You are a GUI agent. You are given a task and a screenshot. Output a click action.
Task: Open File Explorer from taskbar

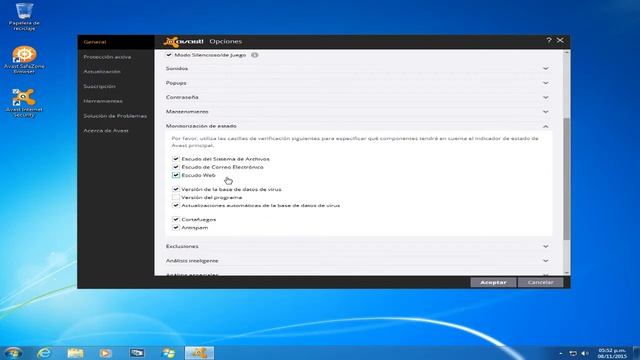pyautogui.click(x=75, y=353)
